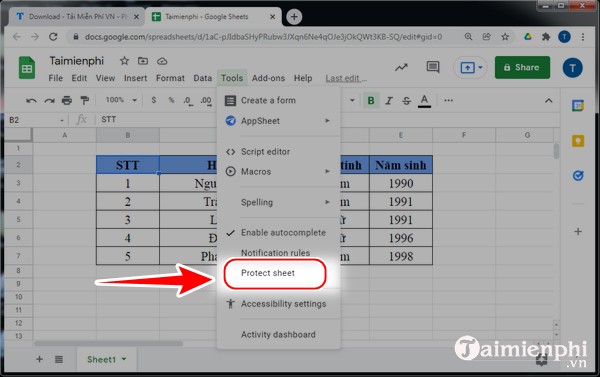Collapse the header with up chevron
Viewport: 600px width, 377px height.
click(x=548, y=101)
